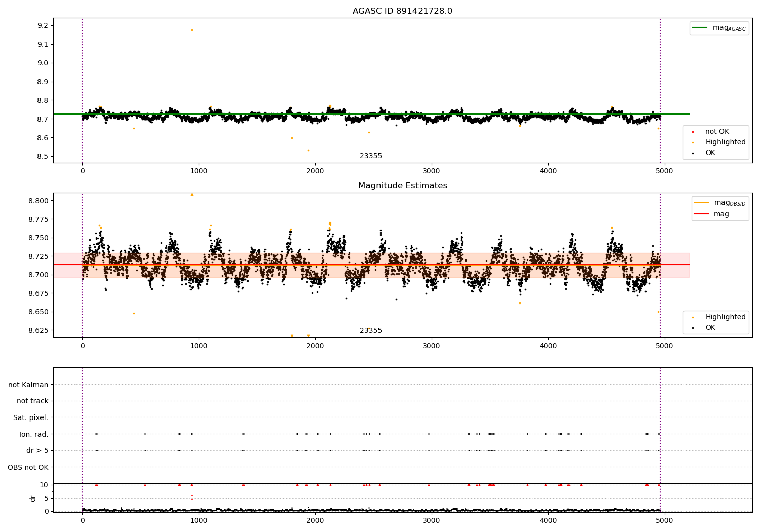
Task: Click the mag OBSID legend label in middle plot
Action: tap(730, 203)
